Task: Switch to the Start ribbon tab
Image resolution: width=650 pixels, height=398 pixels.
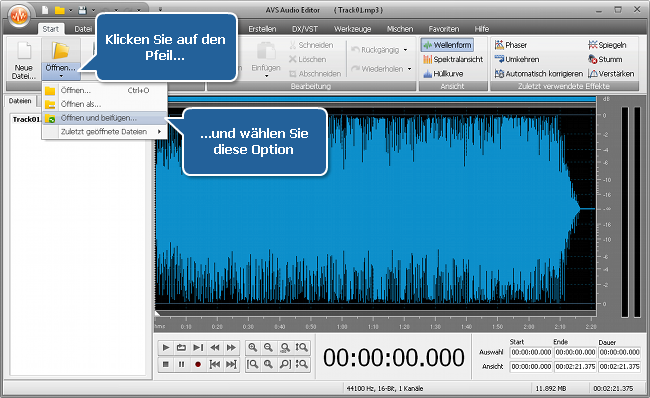Action: (51, 29)
